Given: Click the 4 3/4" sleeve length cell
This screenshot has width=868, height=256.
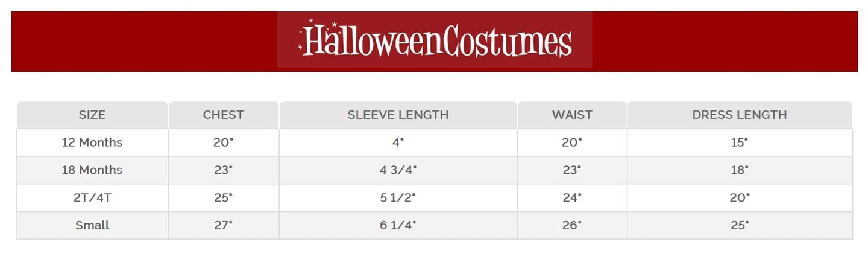Looking at the screenshot, I should click(398, 170).
